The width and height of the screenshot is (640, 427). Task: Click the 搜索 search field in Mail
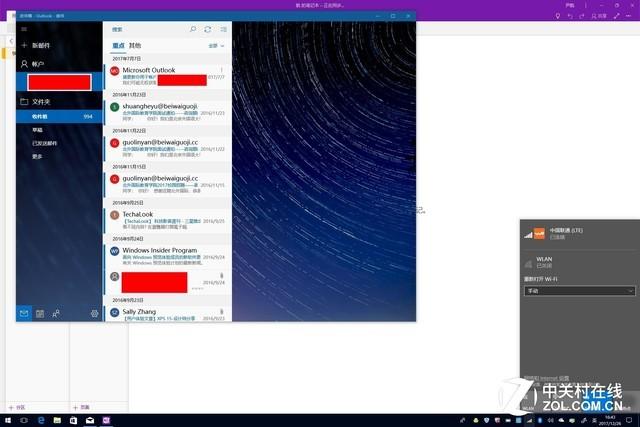147,29
